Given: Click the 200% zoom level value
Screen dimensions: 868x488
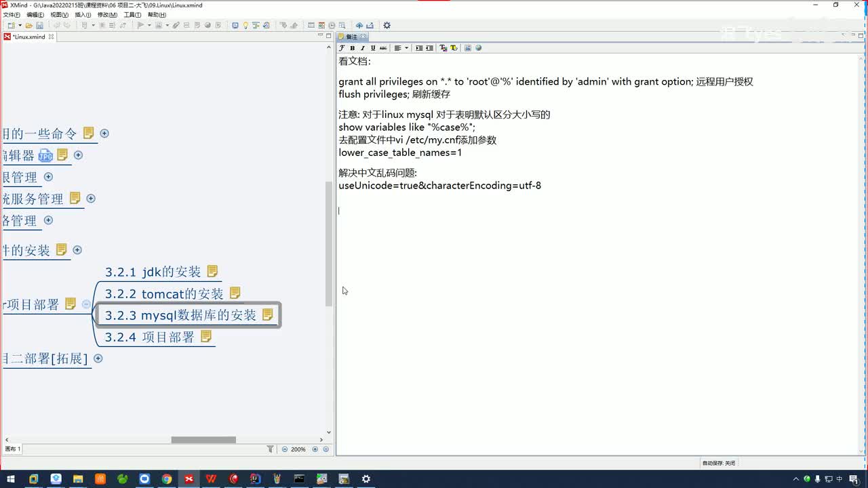Looking at the screenshot, I should [298, 449].
